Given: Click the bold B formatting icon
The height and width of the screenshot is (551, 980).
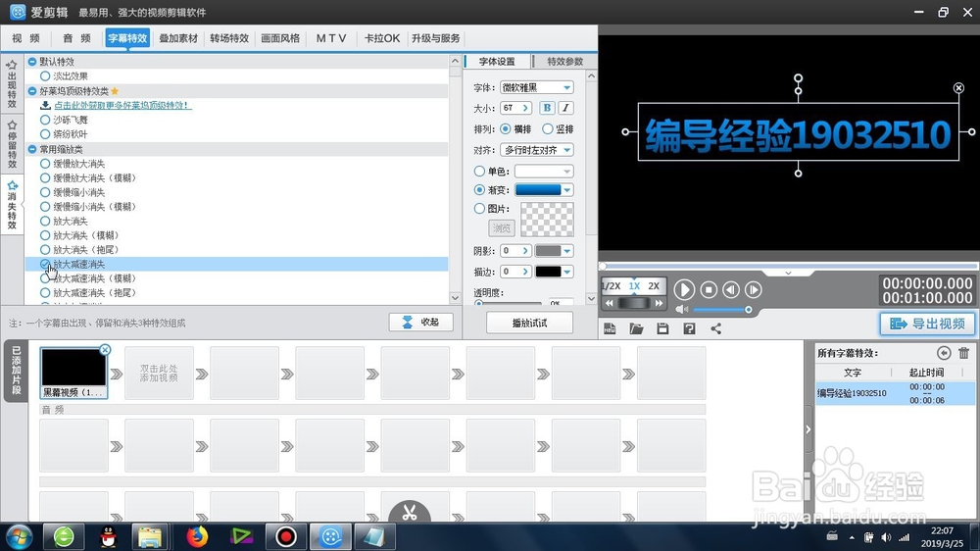Looking at the screenshot, I should click(547, 108).
